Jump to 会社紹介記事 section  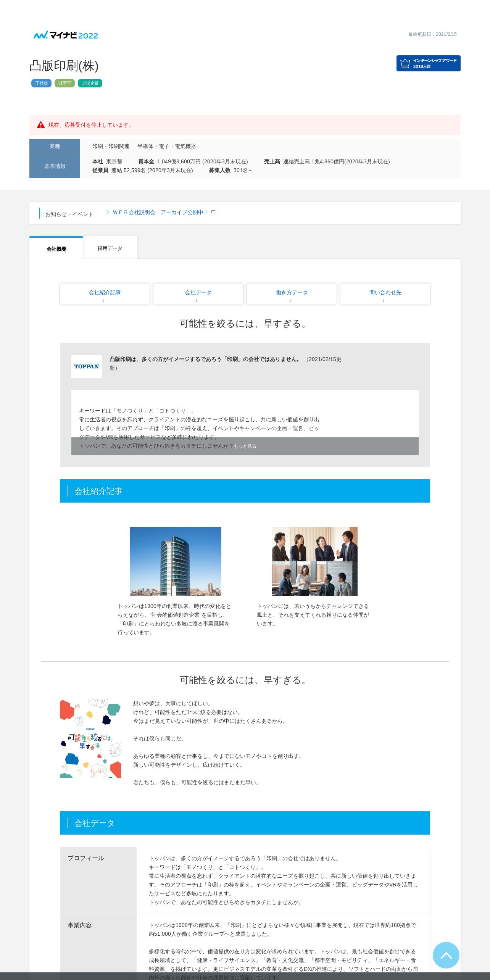pos(105,294)
